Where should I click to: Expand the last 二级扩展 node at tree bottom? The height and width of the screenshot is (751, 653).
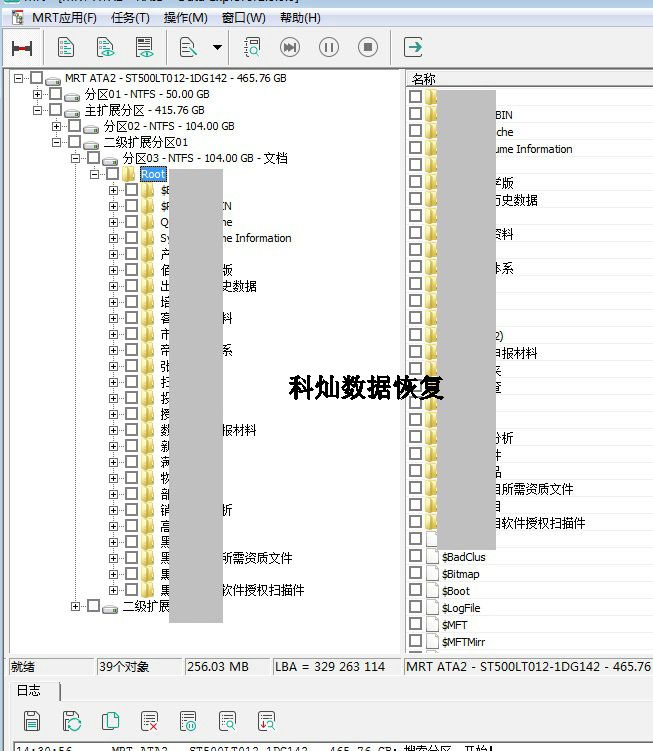[x=75, y=606]
